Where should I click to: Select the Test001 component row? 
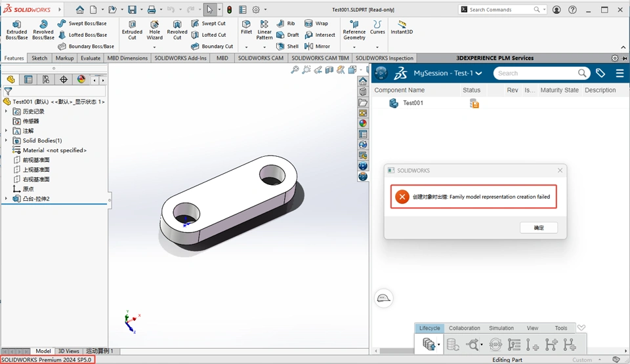click(500, 103)
